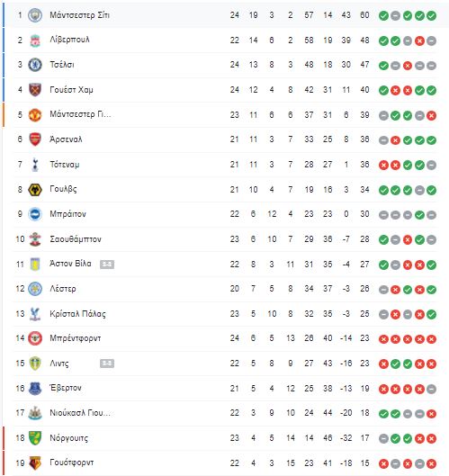The width and height of the screenshot is (449, 476).
Task: Click Manchester City's points total 60
Action: click(x=364, y=15)
